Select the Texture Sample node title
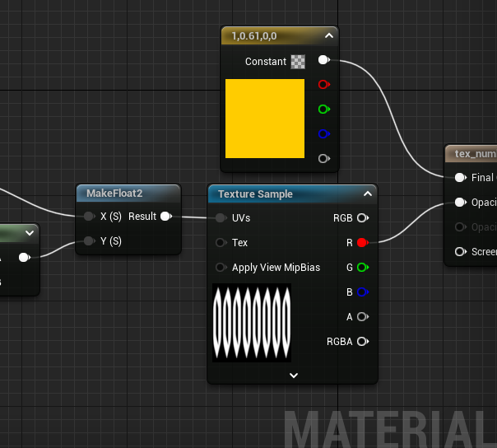Viewport: 497px width, 448px height. pos(255,194)
